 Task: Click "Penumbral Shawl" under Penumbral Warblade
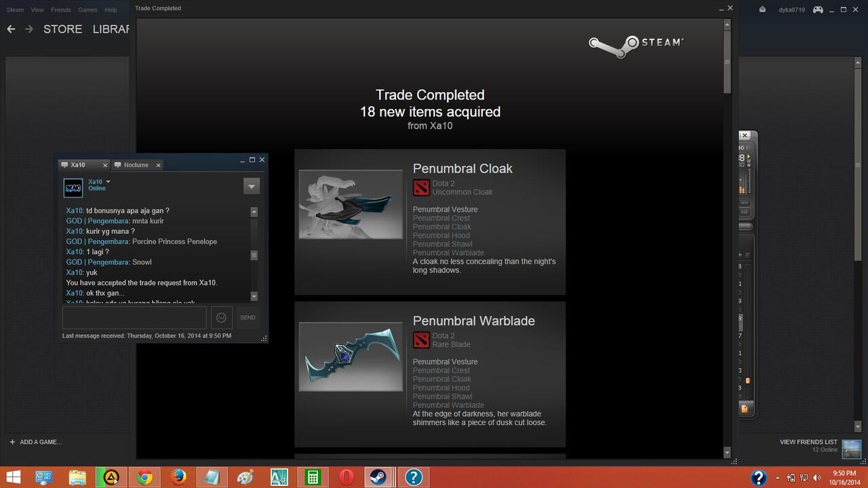click(442, 396)
